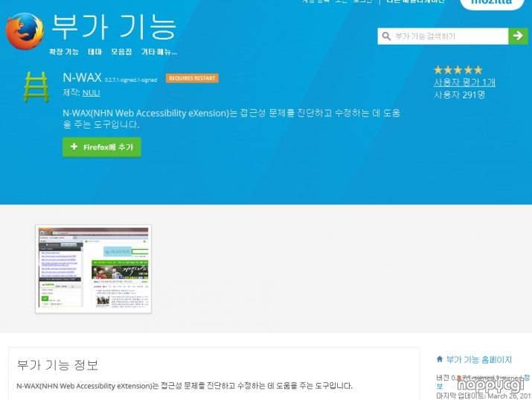Click the 부가 기능 page title
The width and height of the screenshot is (532, 400).
(x=114, y=27)
